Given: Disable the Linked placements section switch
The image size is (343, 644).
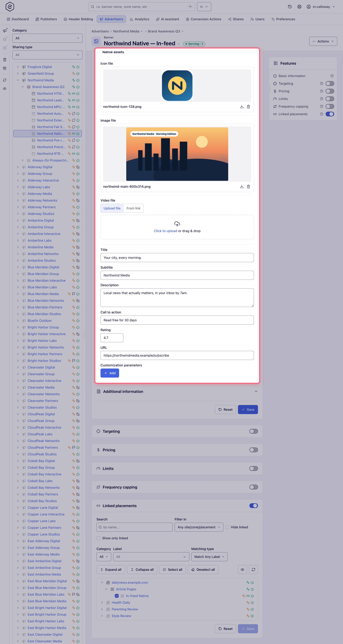Looking at the screenshot, I should 254,506.
